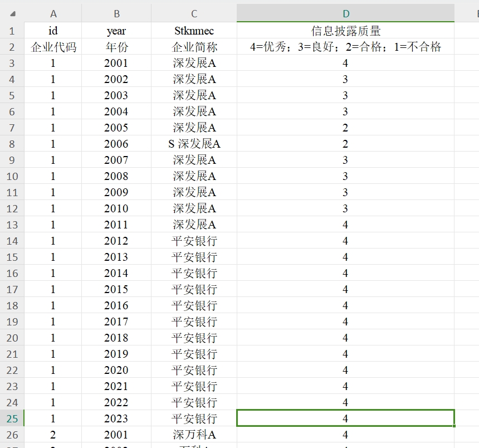The image size is (479, 448).
Task: Click the '深万科A' cell
Action: click(x=194, y=435)
